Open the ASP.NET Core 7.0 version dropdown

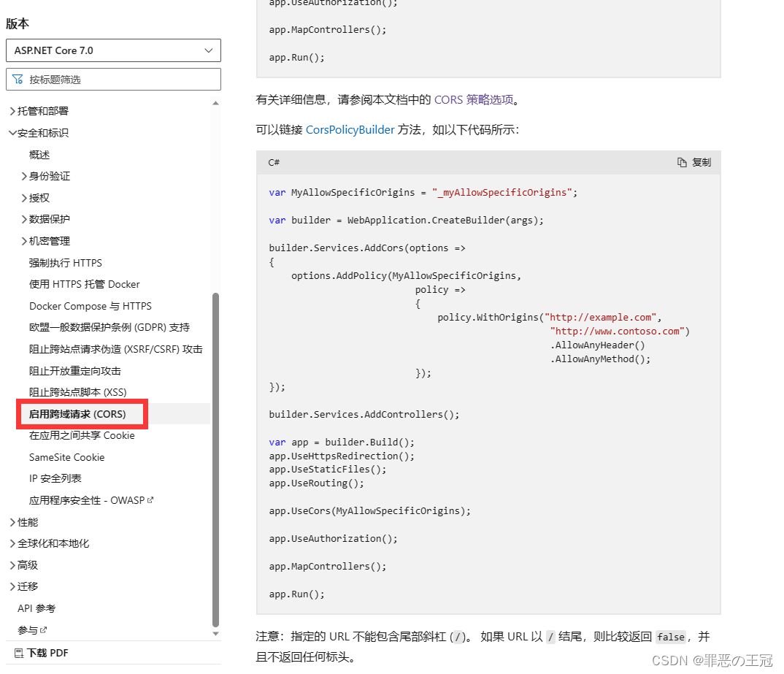[x=113, y=50]
